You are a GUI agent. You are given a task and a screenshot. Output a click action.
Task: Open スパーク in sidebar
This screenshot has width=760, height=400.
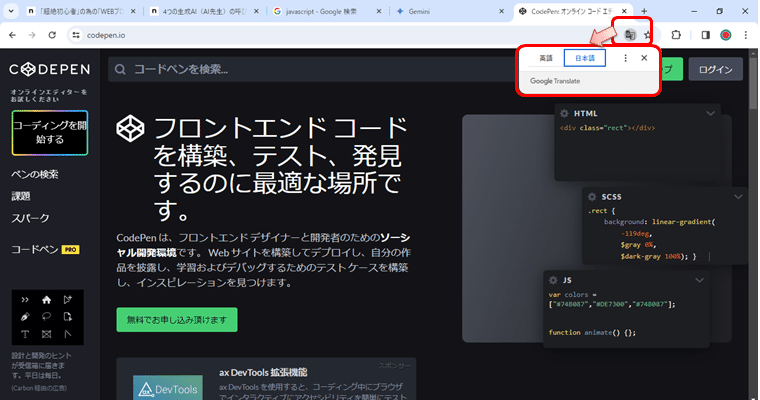tap(30, 218)
